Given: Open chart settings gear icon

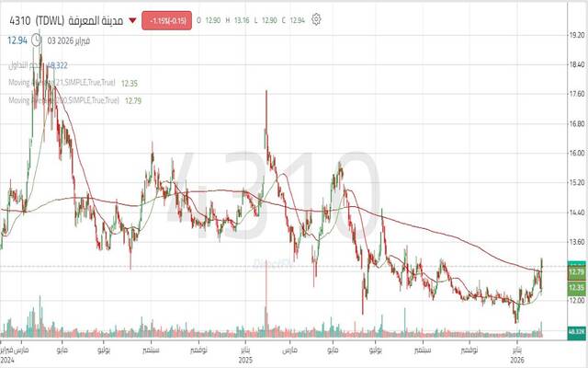Looking at the screenshot, I should click(x=317, y=19).
